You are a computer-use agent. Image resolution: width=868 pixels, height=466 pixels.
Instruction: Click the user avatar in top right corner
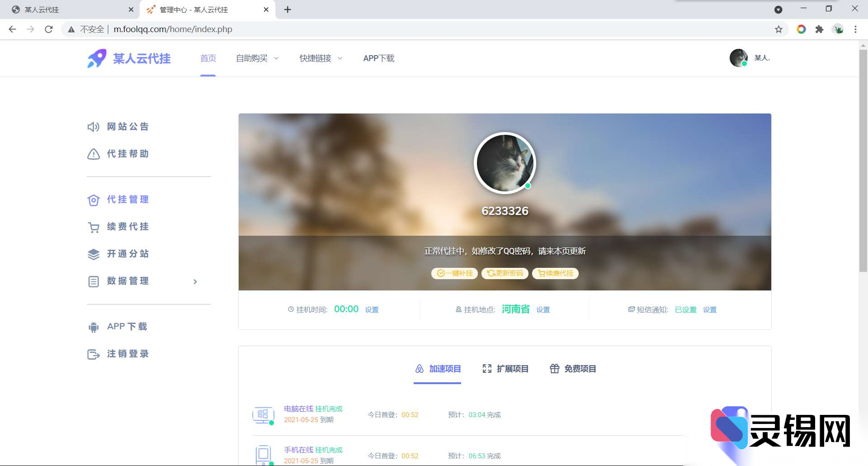(x=739, y=57)
